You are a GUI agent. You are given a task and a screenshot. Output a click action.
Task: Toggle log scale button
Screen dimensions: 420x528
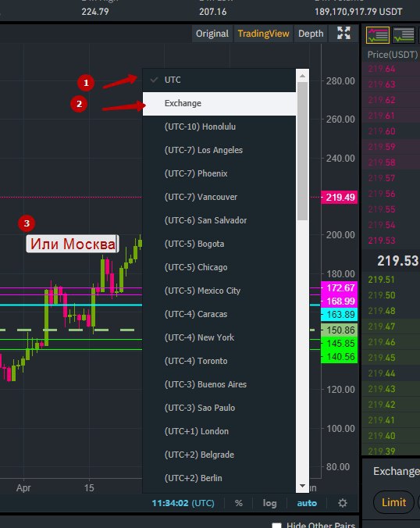tap(269, 504)
